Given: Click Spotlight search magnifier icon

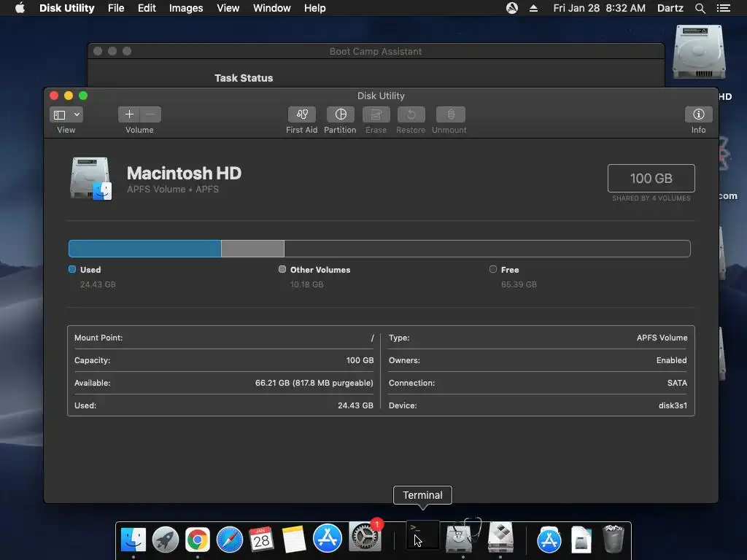Looking at the screenshot, I should pyautogui.click(x=700, y=8).
